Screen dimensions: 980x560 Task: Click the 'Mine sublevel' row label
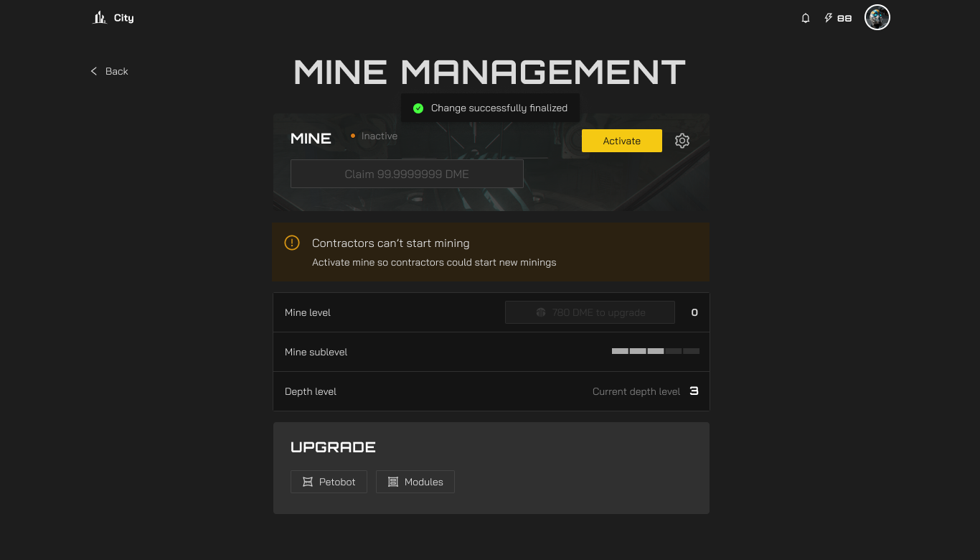316,352
